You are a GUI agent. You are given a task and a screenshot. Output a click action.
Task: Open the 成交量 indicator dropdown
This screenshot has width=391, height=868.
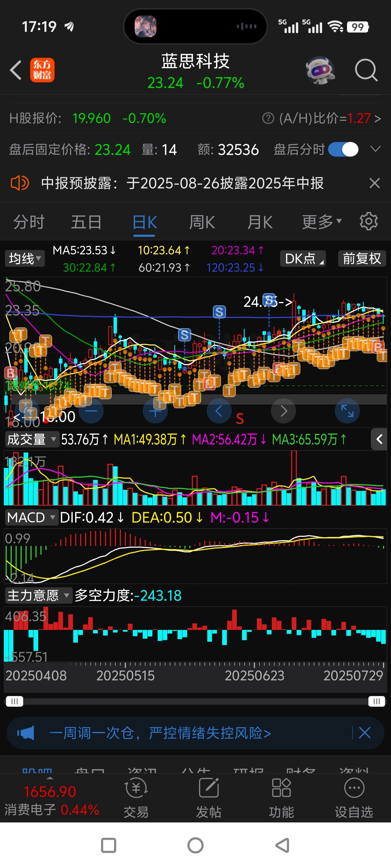pos(32,439)
